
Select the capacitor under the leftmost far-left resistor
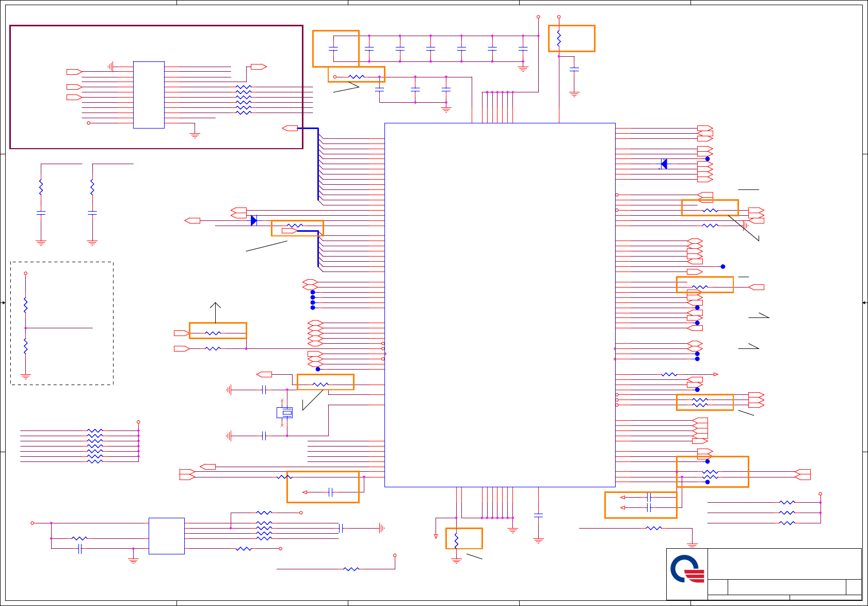coord(41,213)
